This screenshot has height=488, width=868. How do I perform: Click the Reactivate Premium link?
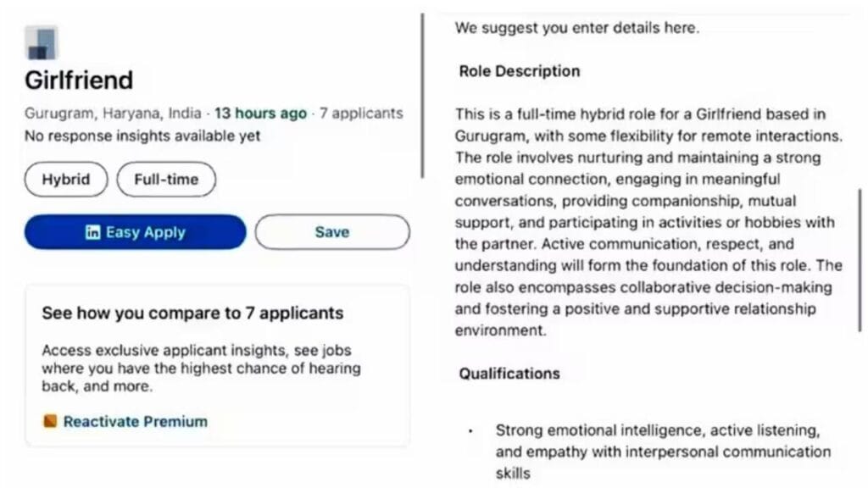click(x=134, y=421)
